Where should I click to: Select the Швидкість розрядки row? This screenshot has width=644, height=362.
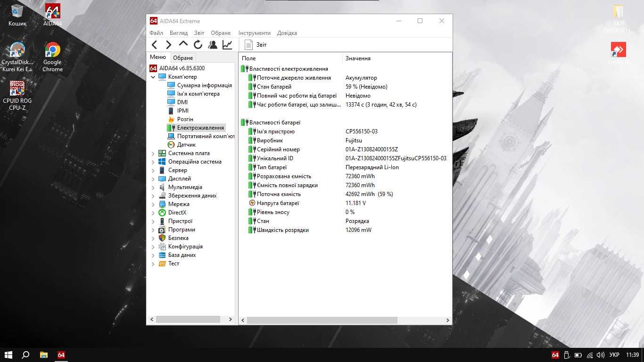coord(345,230)
